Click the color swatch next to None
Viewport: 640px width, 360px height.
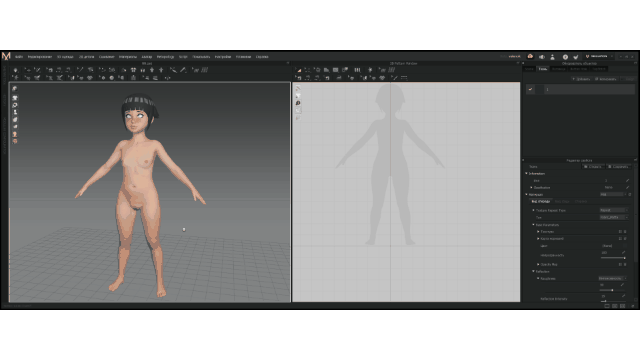pos(624,246)
